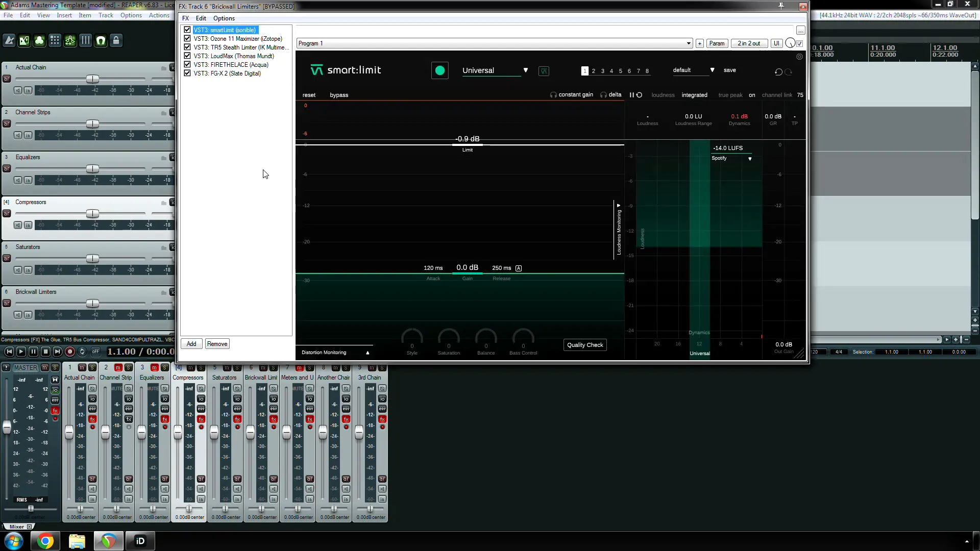Toggle the auto release A button
This screenshot has height=551, width=980.
(x=519, y=268)
